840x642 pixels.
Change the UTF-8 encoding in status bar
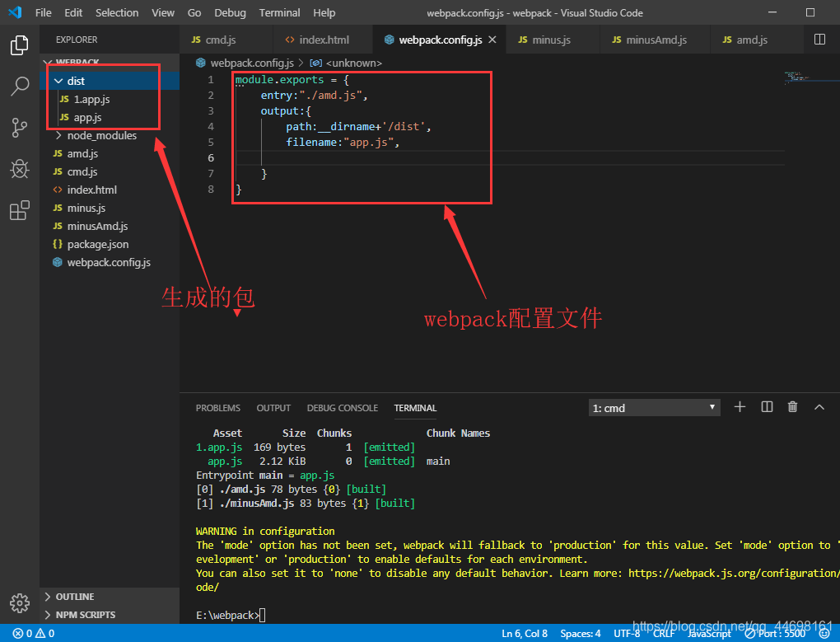pyautogui.click(x=626, y=634)
